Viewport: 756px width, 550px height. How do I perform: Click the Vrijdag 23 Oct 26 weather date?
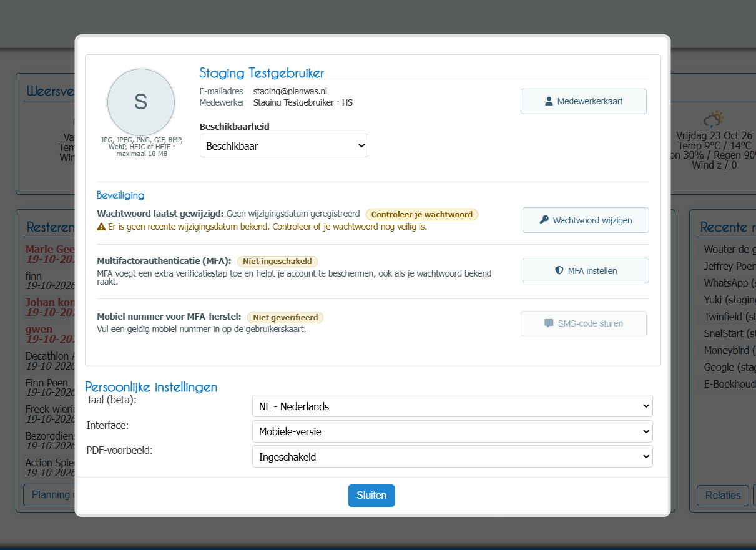[714, 135]
